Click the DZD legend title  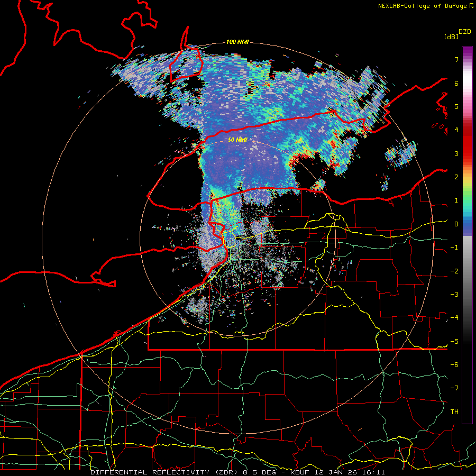pyautogui.click(x=465, y=32)
